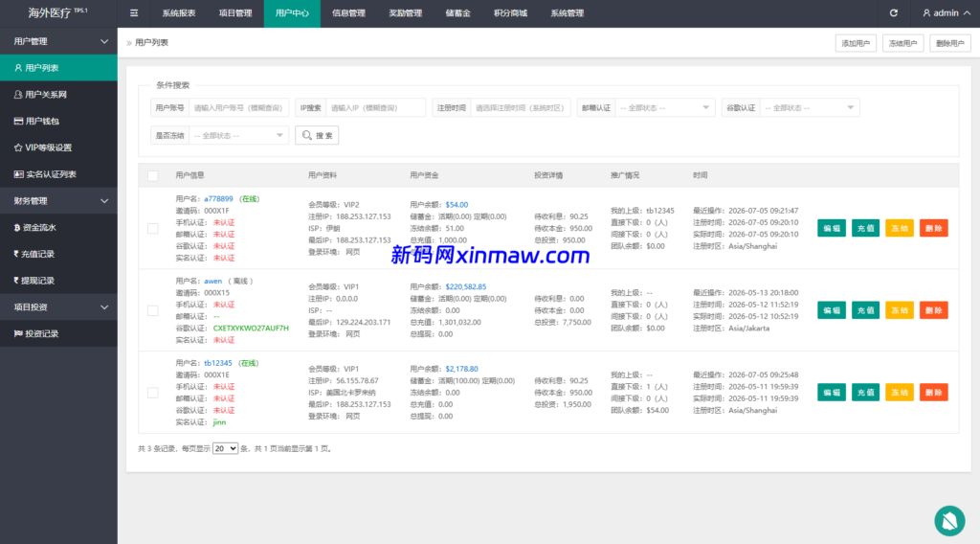Switch to 系统报表 top menu
980x544 pixels.
[179, 13]
